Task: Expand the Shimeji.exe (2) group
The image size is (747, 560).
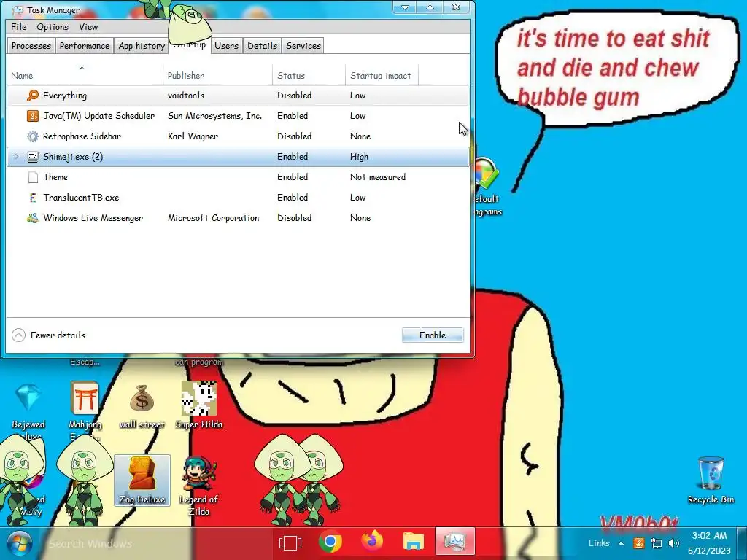Action: point(16,157)
